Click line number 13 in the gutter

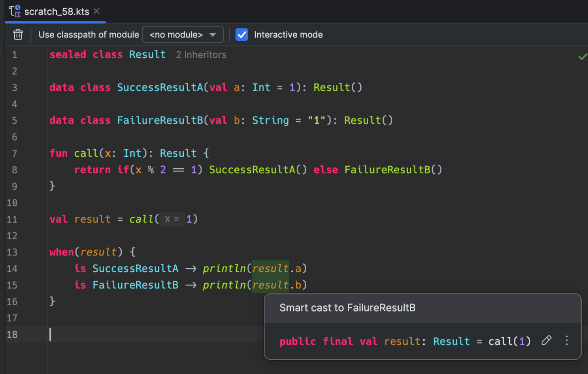(12, 252)
